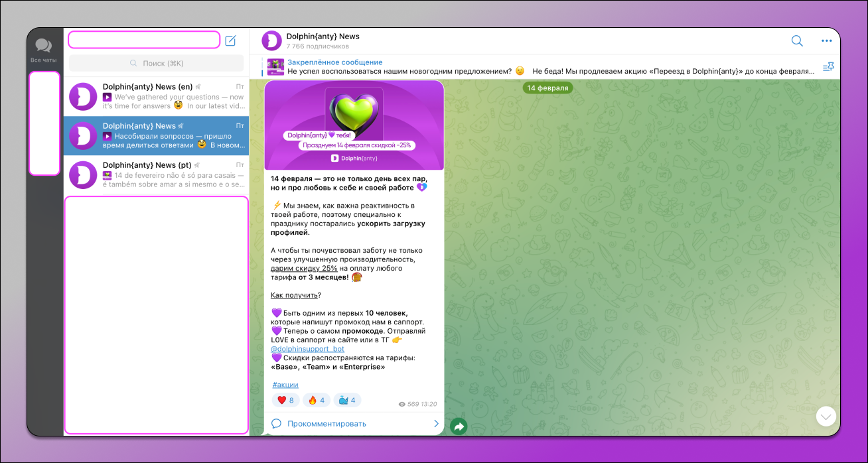
Task: Click the compose new message pencil icon
Action: [x=230, y=40]
